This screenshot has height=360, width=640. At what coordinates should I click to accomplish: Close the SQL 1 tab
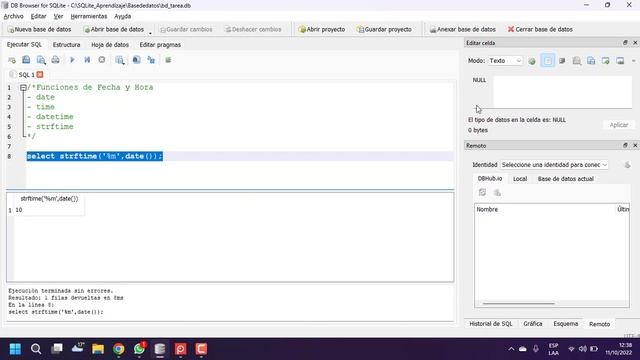coord(40,75)
